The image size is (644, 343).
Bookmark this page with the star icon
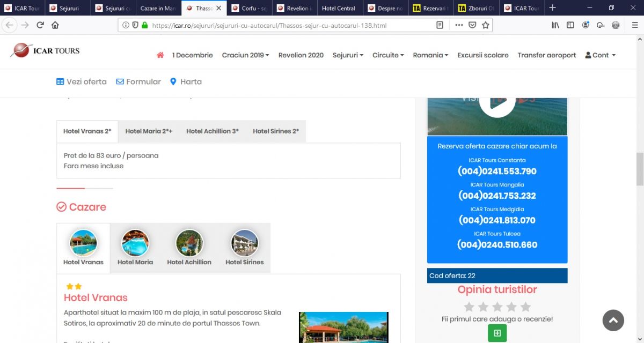click(485, 25)
